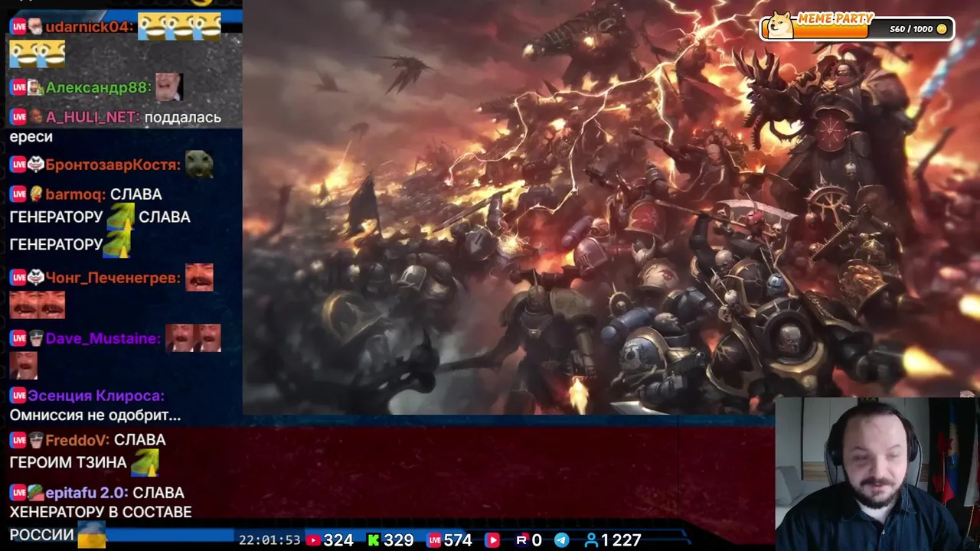This screenshot has width=980, height=551.
Task: Click the Doge icon on Meme Party bar
Action: point(780,25)
